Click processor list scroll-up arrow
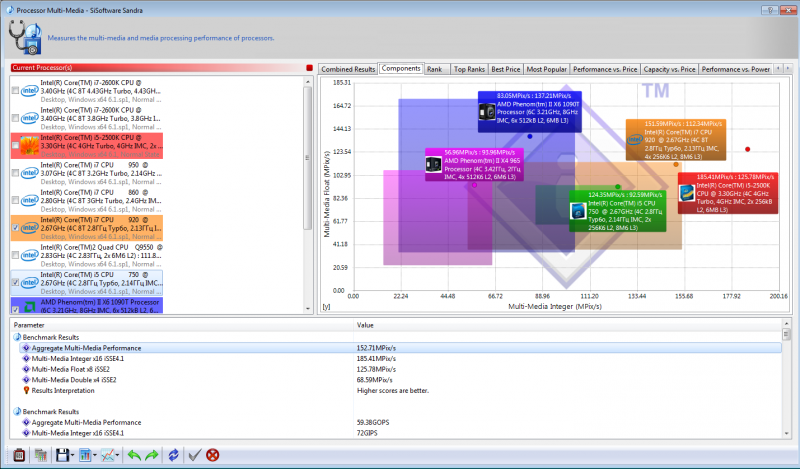The width and height of the screenshot is (800, 469). point(308,82)
